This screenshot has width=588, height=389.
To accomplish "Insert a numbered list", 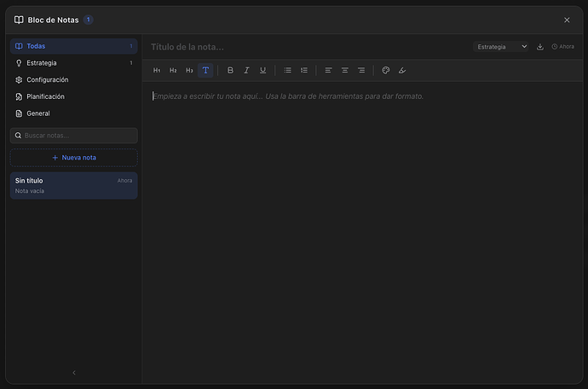I will point(303,70).
